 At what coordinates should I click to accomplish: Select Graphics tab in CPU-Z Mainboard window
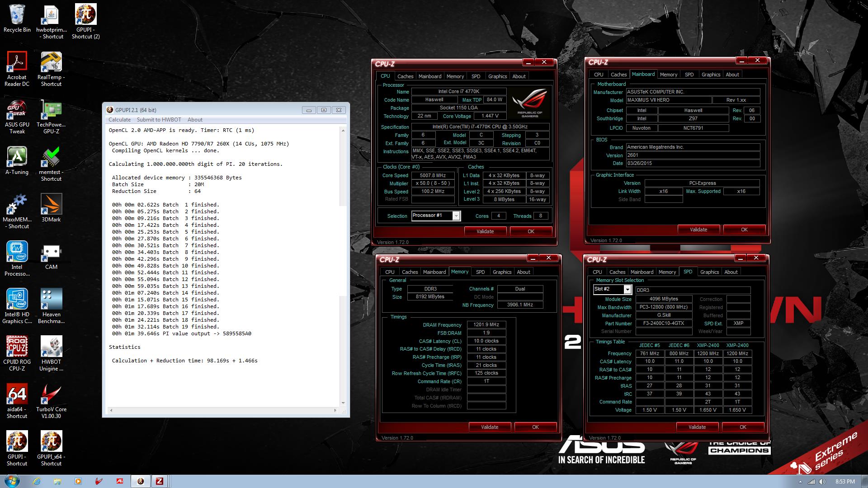711,75
